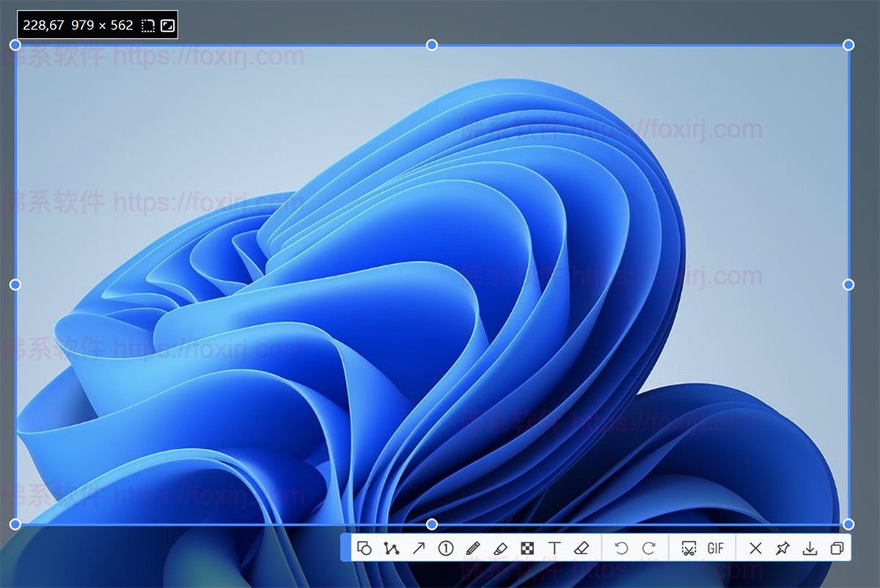This screenshot has height=588, width=880.
Task: Click the selection border icon in size bar
Action: pyautogui.click(x=147, y=25)
